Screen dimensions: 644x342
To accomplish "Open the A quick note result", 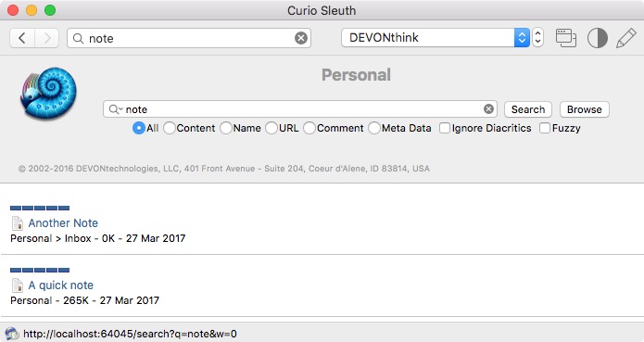I will point(61,285).
